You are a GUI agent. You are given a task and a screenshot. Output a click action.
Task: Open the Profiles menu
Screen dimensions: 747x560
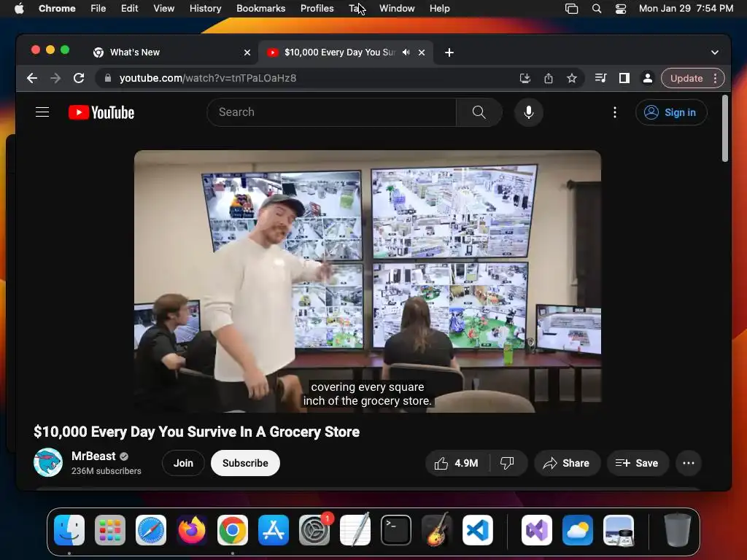click(x=317, y=9)
